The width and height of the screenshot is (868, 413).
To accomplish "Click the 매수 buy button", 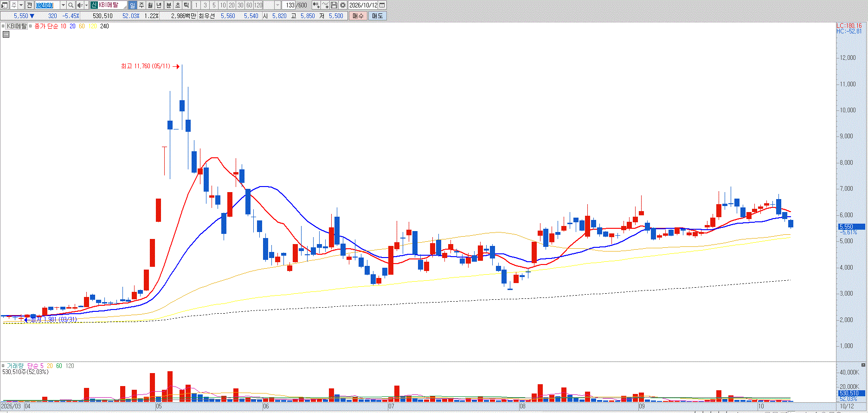I will click(358, 16).
